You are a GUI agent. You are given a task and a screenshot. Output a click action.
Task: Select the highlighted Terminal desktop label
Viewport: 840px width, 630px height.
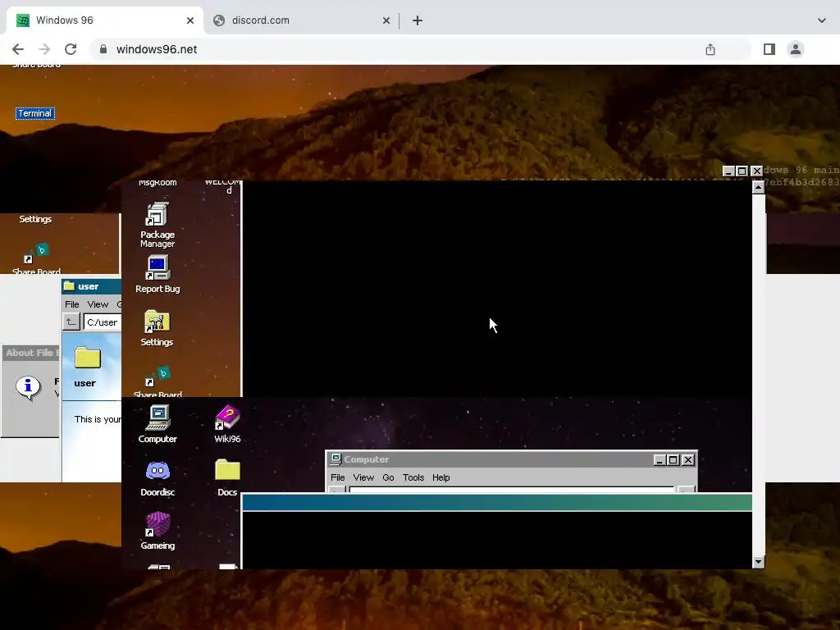(x=34, y=113)
